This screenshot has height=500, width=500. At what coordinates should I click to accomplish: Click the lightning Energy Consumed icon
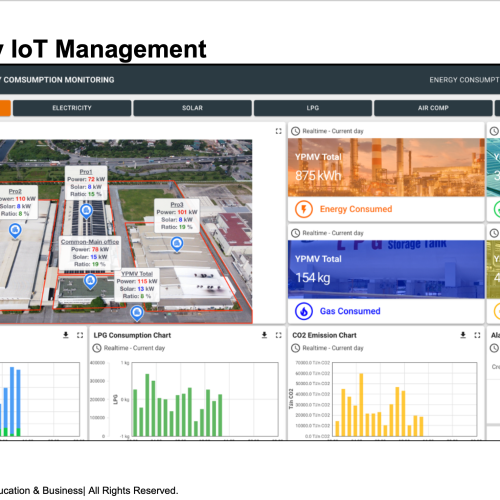304,209
